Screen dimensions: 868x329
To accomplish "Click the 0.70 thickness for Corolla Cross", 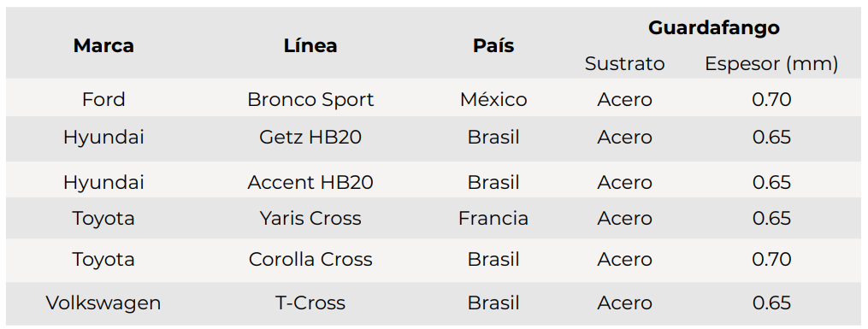I will pyautogui.click(x=771, y=259).
